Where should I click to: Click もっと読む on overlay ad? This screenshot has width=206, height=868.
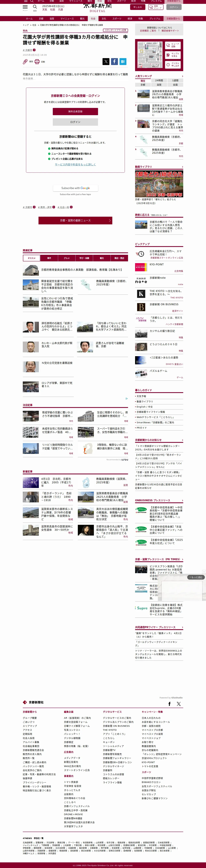point(196,577)
